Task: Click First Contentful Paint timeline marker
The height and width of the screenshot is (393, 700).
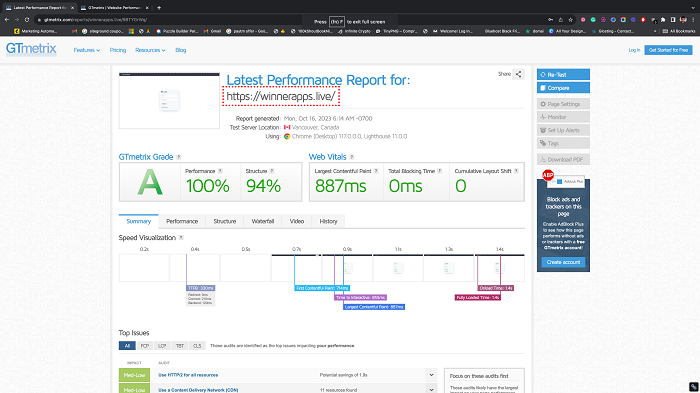Action: pyautogui.click(x=322, y=288)
